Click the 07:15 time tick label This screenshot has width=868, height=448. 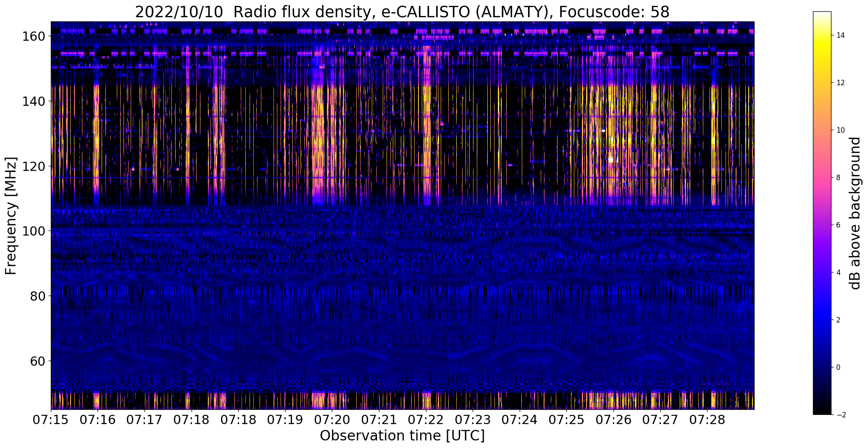click(51, 420)
